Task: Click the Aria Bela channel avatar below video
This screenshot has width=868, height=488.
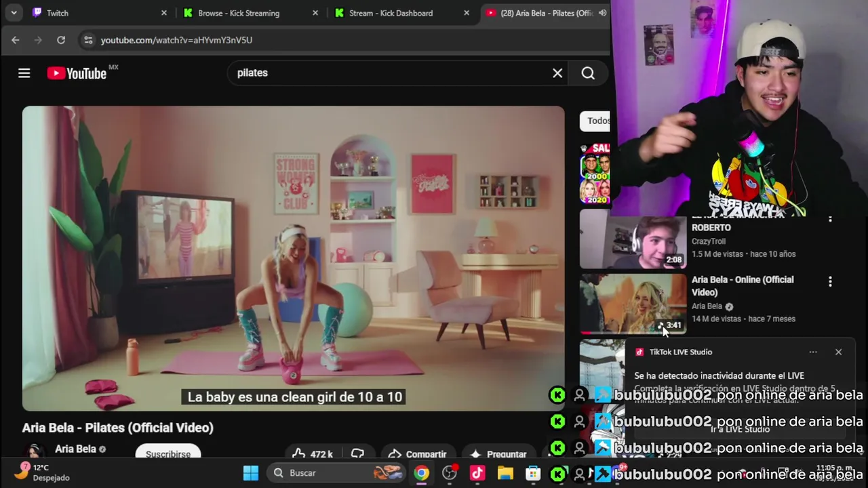Action: tap(35, 451)
